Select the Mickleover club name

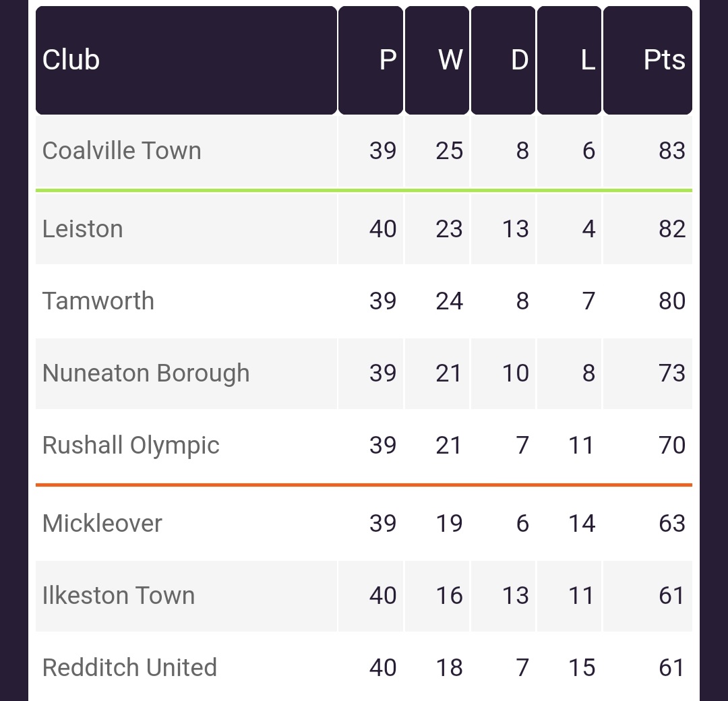[102, 523]
